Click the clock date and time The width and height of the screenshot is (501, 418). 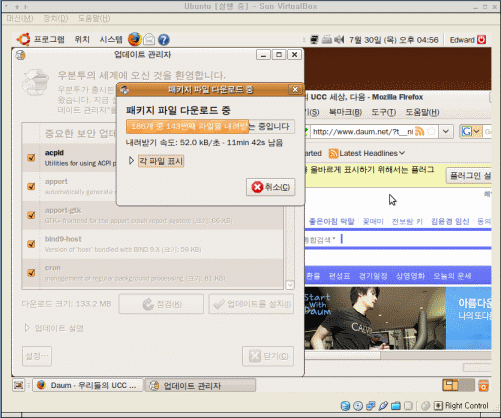pos(394,40)
